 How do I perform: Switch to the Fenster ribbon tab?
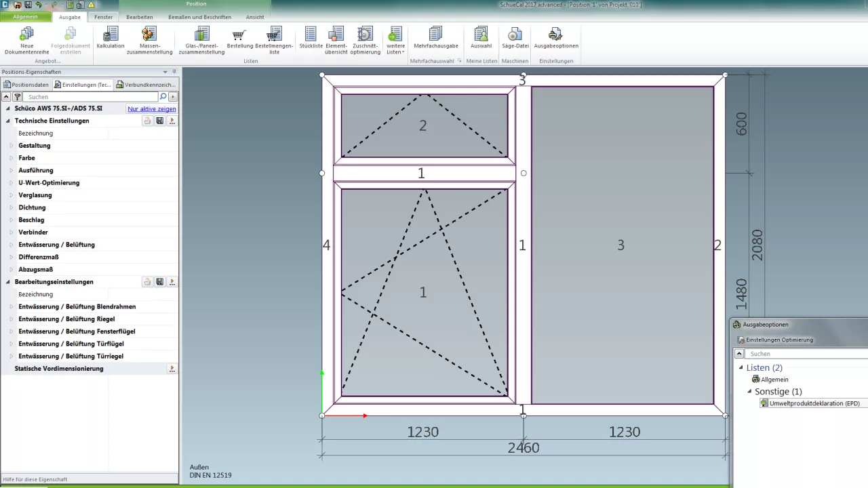pos(103,17)
